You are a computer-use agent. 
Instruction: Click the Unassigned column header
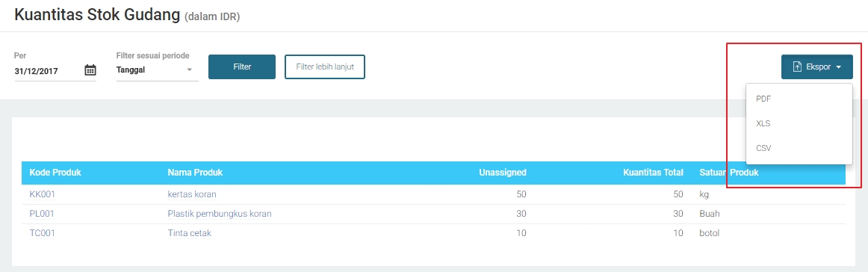click(503, 173)
